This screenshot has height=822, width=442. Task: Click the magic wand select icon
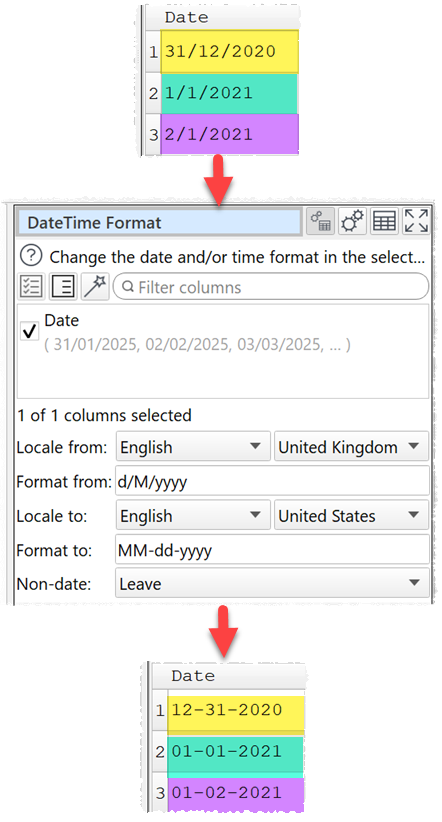pos(95,287)
